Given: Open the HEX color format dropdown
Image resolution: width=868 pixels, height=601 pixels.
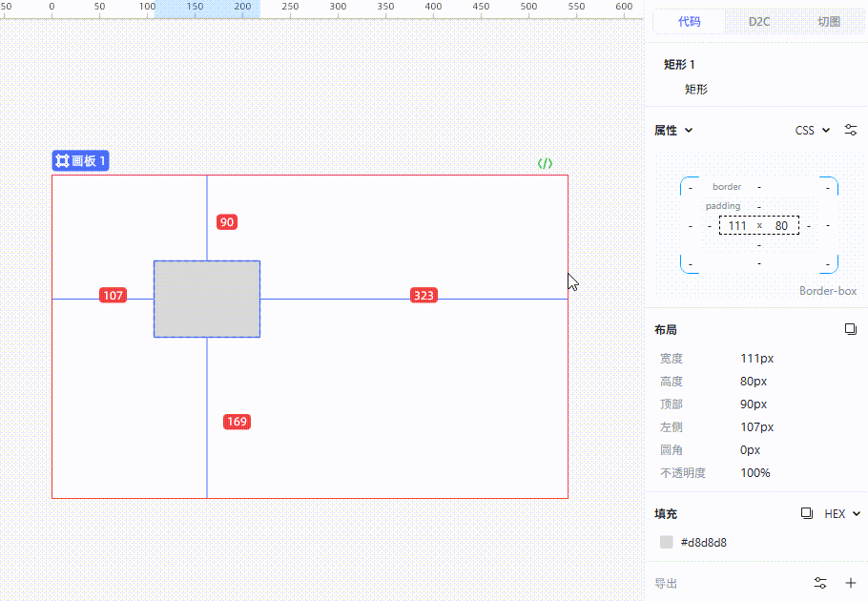Looking at the screenshot, I should point(842,513).
